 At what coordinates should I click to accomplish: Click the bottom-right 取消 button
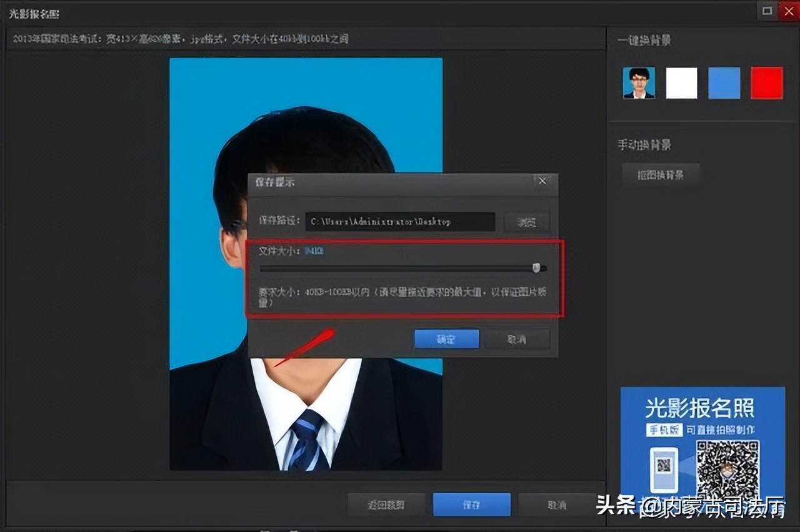coord(556,505)
